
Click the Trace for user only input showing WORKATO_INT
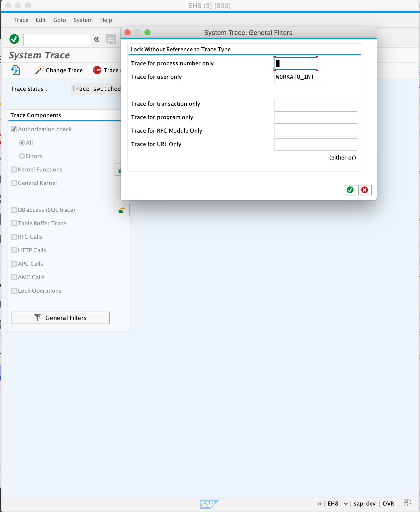(299, 77)
